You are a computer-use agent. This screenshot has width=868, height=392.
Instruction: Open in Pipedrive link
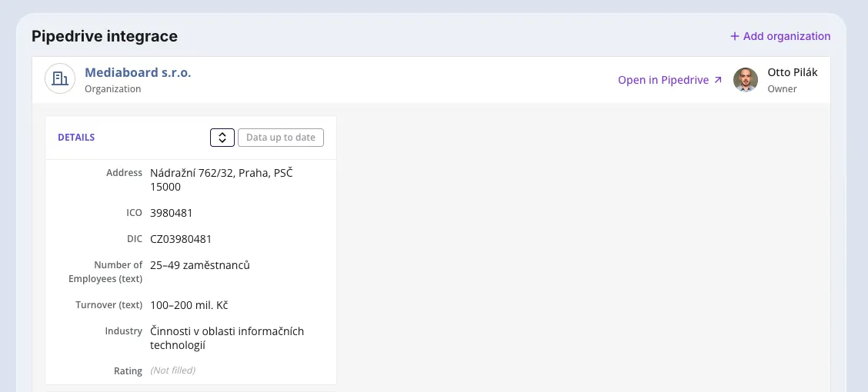click(x=669, y=80)
